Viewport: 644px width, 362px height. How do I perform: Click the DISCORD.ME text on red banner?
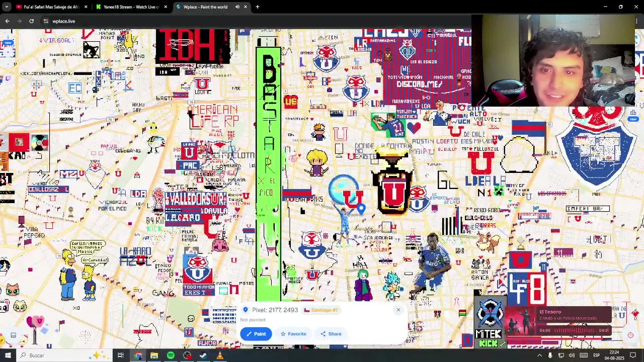[x=419, y=84]
